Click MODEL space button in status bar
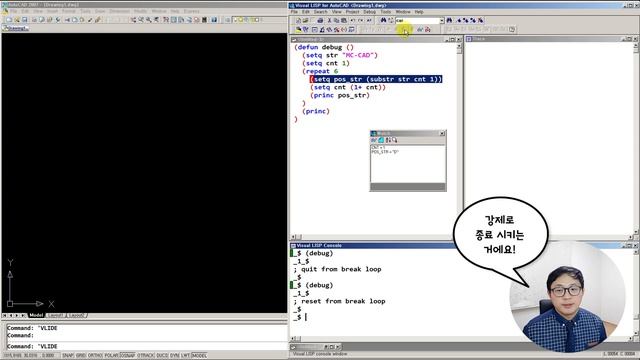Screen dimensions: 640x360 199,356
